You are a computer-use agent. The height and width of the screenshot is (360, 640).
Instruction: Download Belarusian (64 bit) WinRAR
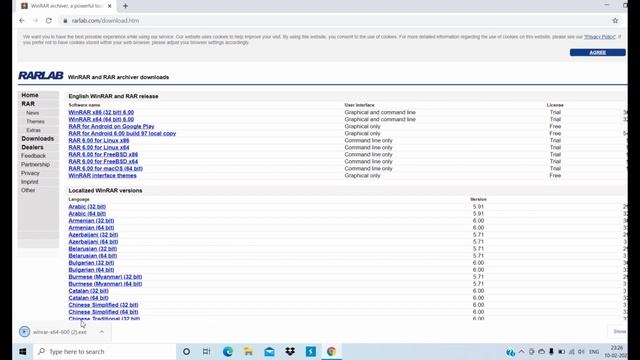point(93,256)
